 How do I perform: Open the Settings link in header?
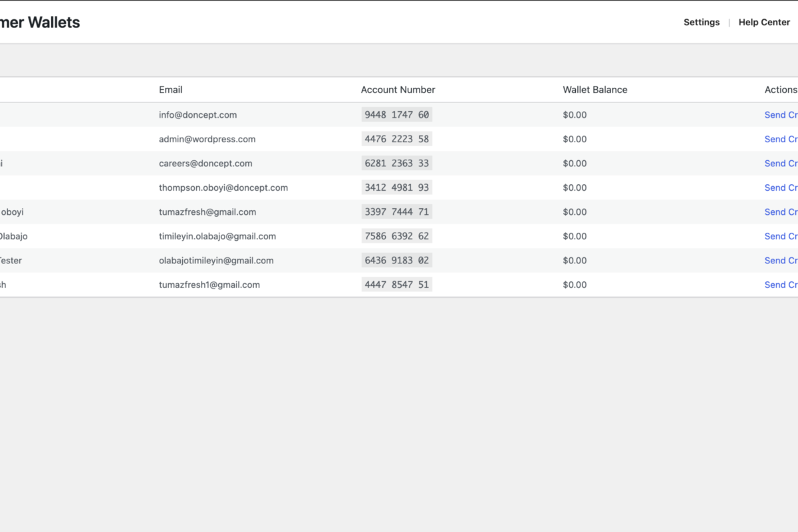coord(702,22)
